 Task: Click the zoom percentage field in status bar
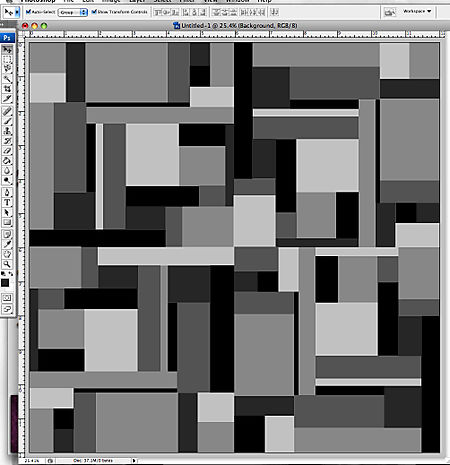[31, 461]
